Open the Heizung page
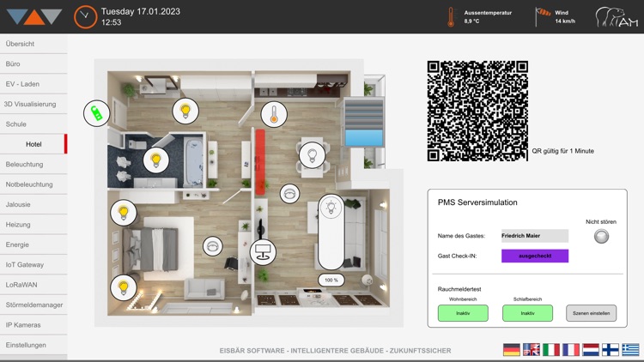 33,225
